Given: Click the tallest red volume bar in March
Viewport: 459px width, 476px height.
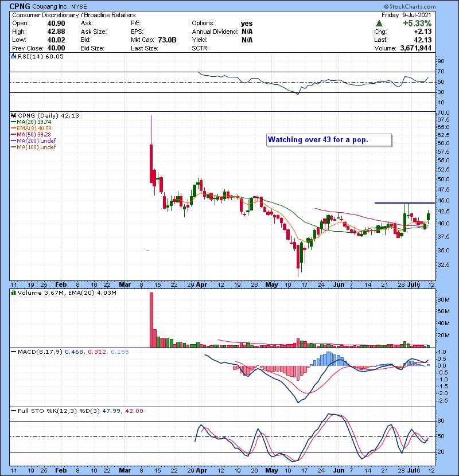Looking at the screenshot, I should coord(151,320).
